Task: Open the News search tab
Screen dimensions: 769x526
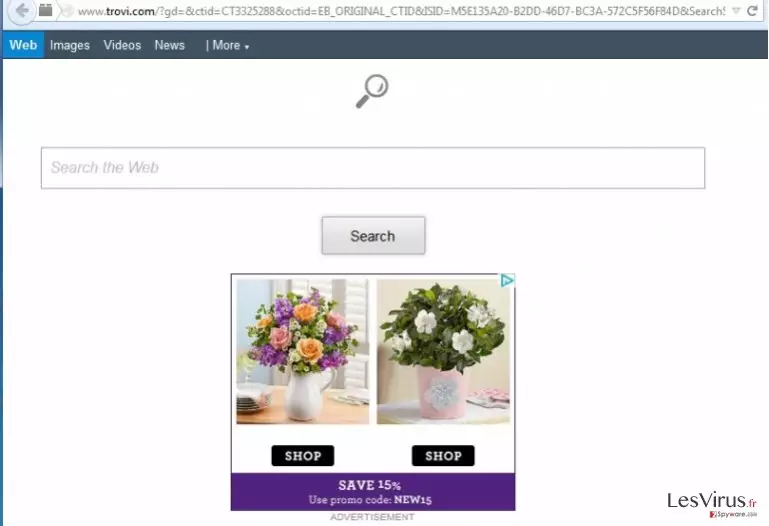Action: click(x=170, y=45)
